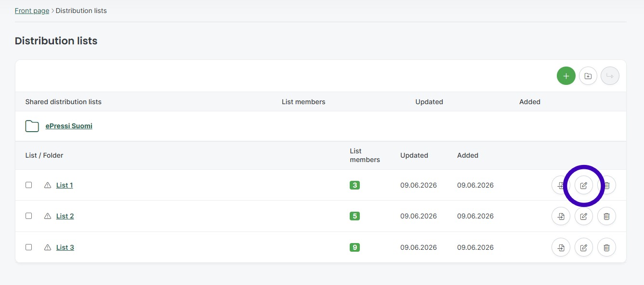The image size is (644, 285).
Task: Open the List 3 link
Action: [x=65, y=247]
